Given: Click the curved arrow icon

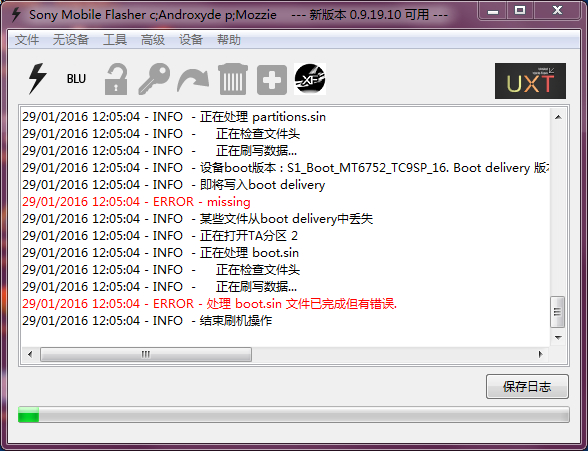Looking at the screenshot, I should [x=193, y=79].
